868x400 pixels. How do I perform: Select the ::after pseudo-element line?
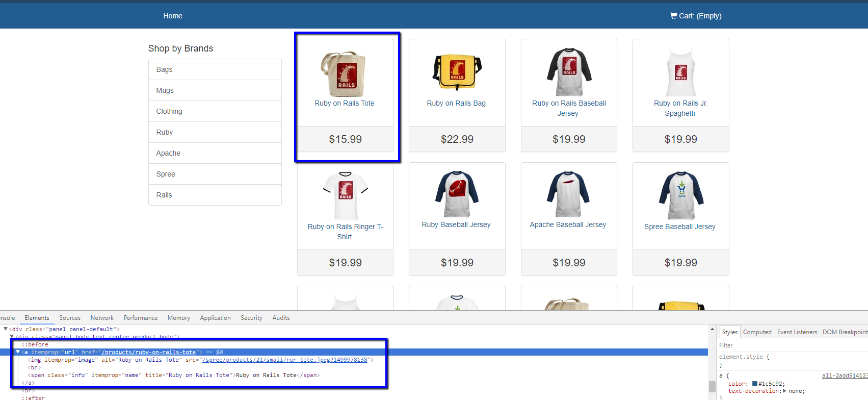[x=33, y=397]
